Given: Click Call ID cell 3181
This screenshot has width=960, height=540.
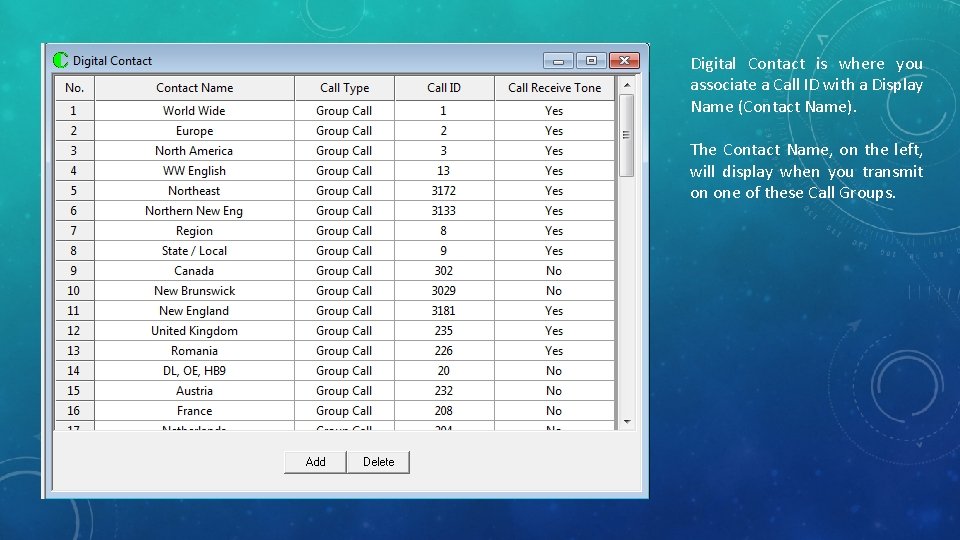Looking at the screenshot, I should click(444, 311).
